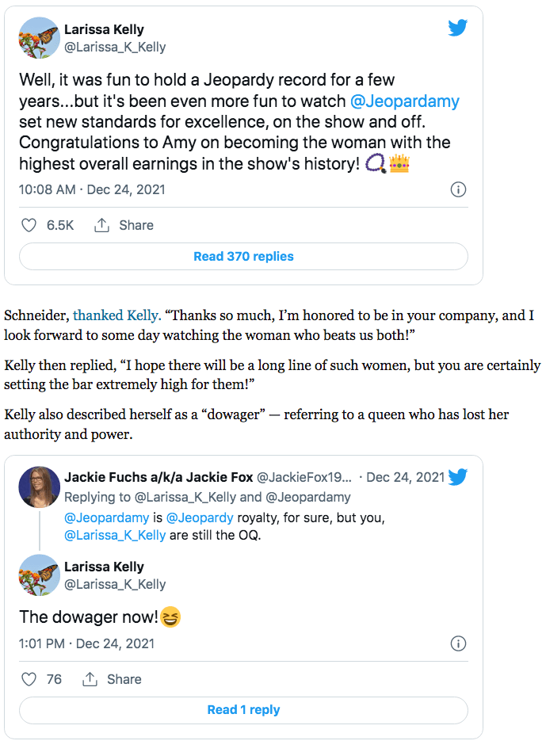
Task: Open Larissa Kelly's butterfly avatar in first tweet
Action: [x=39, y=38]
